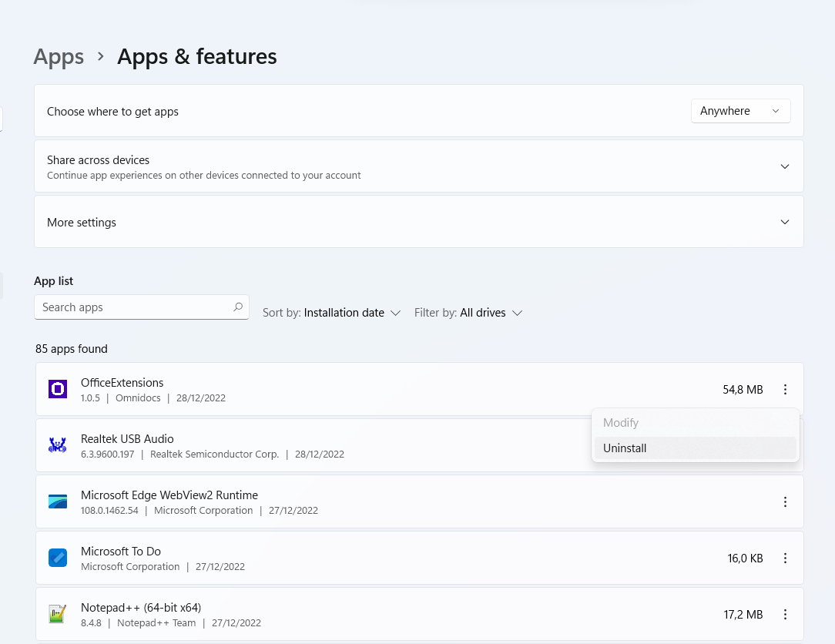The height and width of the screenshot is (644, 835).
Task: Select the Microsoft Edge WebView2 Runtime name
Action: click(x=169, y=495)
